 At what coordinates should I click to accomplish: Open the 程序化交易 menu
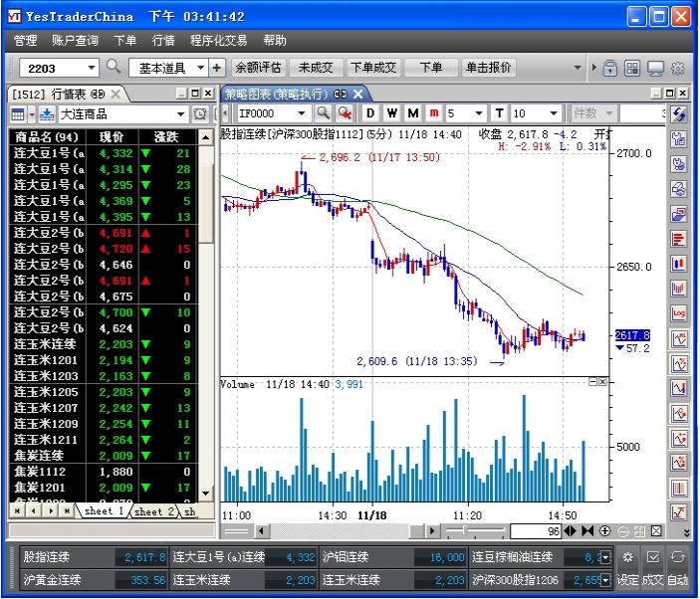[218, 41]
